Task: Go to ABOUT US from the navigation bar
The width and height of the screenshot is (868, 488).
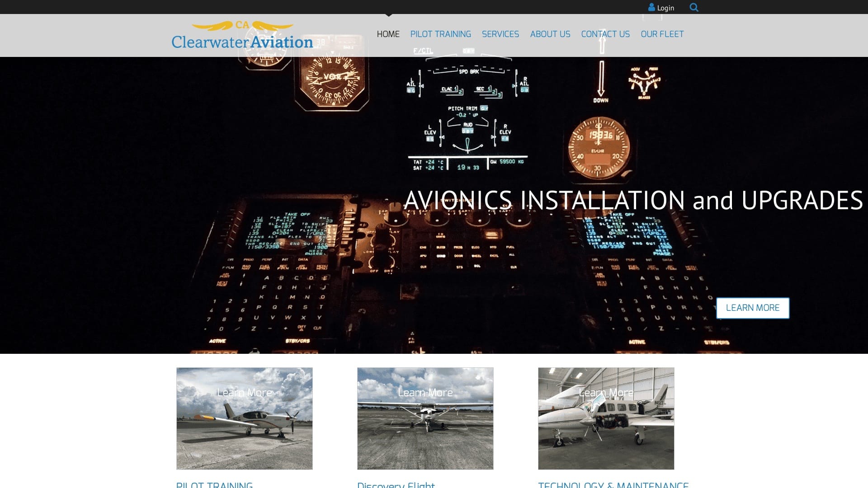Action: (550, 34)
